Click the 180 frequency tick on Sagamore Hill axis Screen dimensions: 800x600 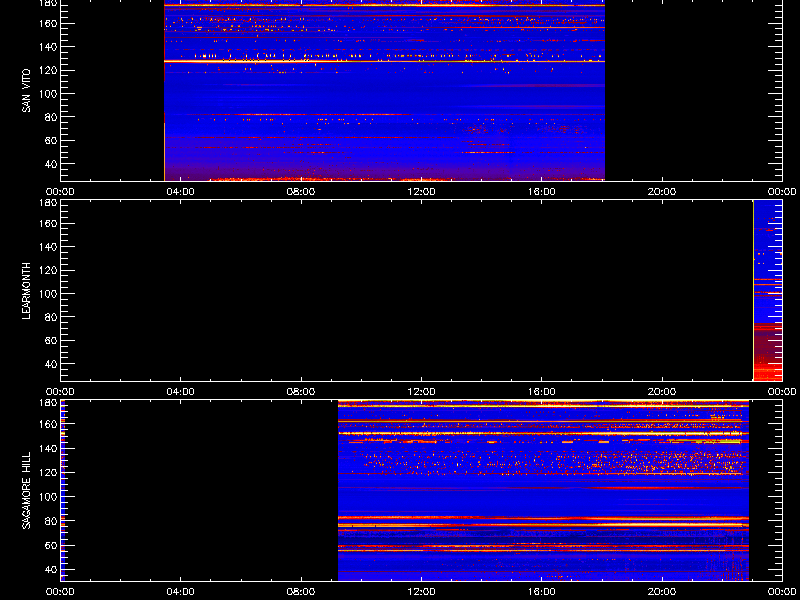pos(50,403)
